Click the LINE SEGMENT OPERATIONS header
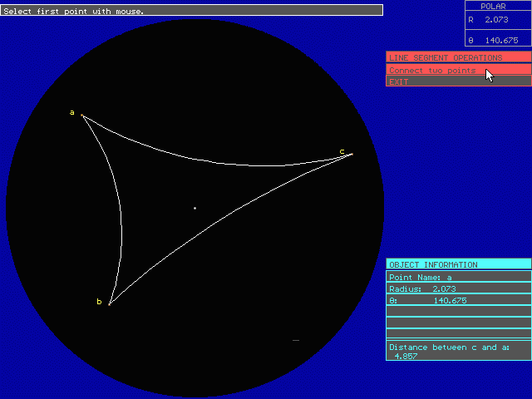 (458, 57)
